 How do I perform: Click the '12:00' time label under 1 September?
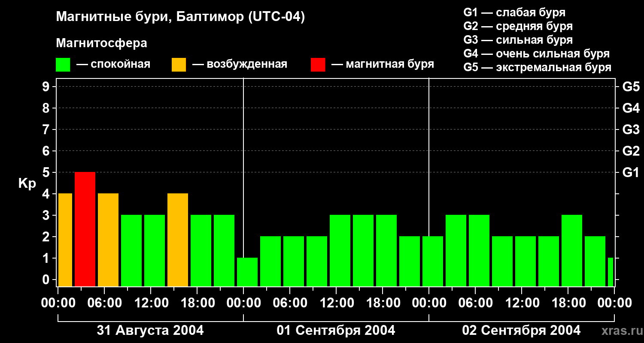(336, 303)
